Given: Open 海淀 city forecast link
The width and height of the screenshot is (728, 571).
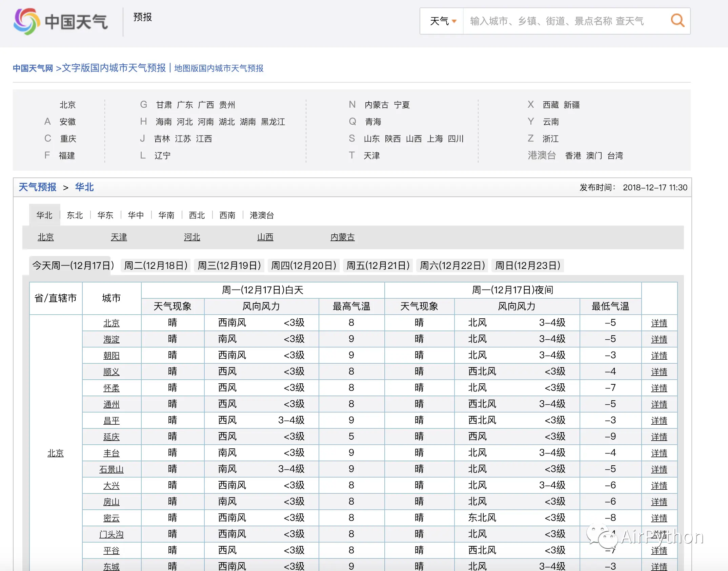Looking at the screenshot, I should (111, 339).
